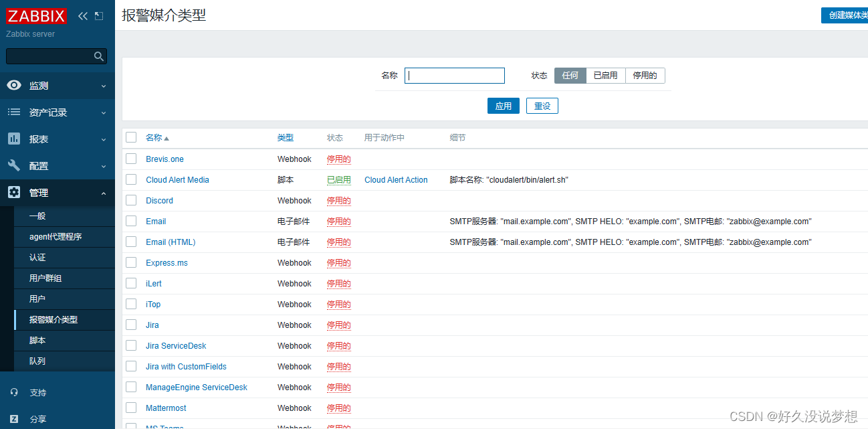Open the 一般 submenu item
The width and height of the screenshot is (868, 429).
pyautogui.click(x=64, y=216)
